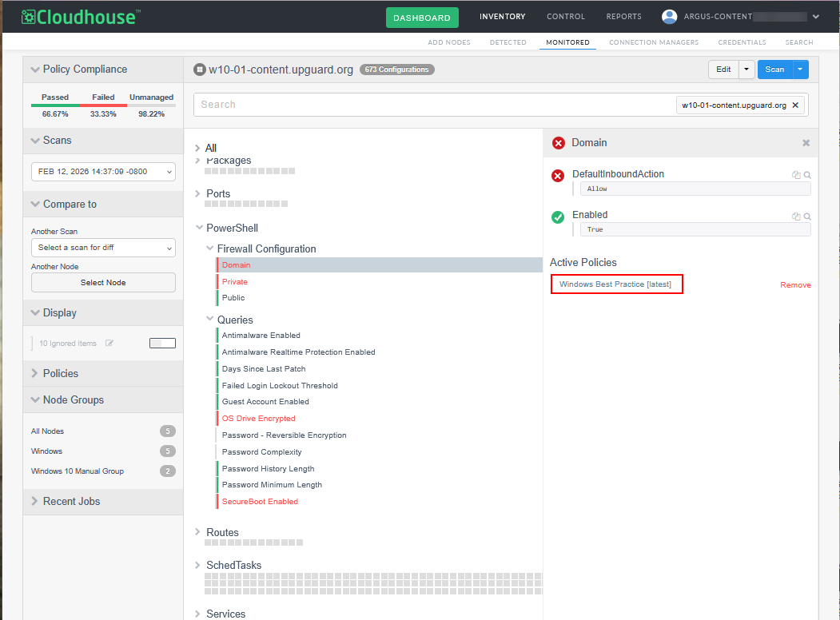This screenshot has width=840, height=620.
Task: Expand the Services tree node
Action: pos(197,614)
